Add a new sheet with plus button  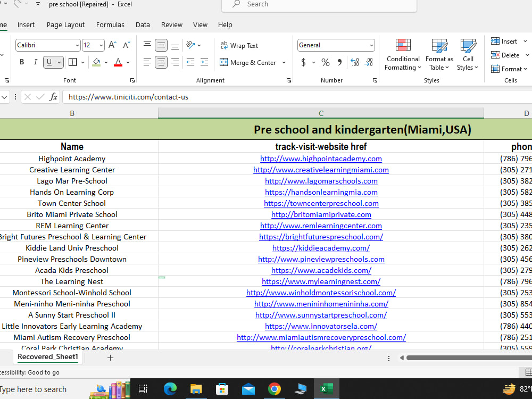110,358
